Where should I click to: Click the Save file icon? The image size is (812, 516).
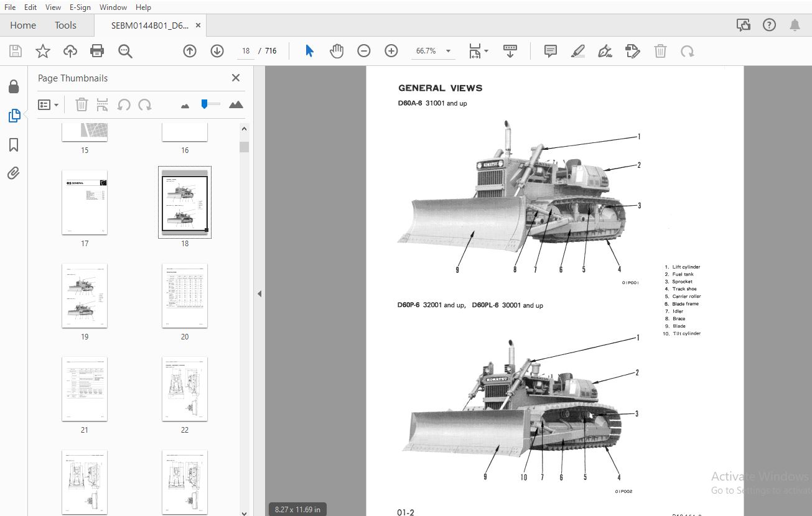15,51
